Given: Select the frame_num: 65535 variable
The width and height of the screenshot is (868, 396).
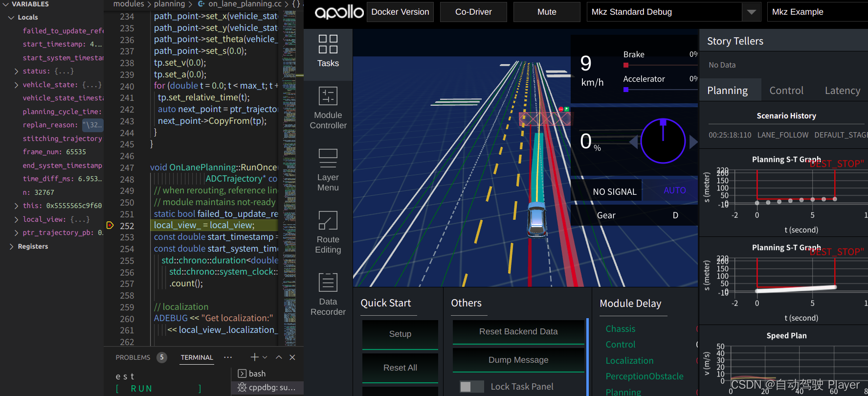Looking at the screenshot, I should point(54,152).
